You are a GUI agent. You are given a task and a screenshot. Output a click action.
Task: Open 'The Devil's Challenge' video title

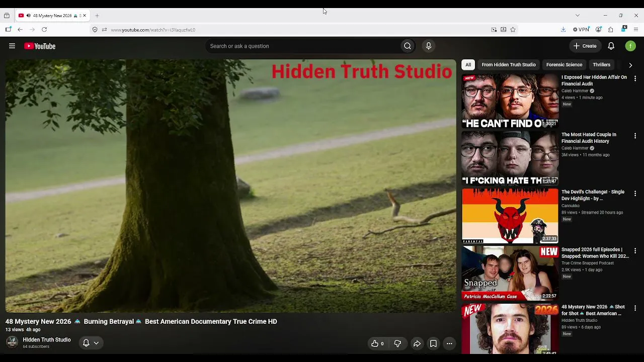pos(593,195)
